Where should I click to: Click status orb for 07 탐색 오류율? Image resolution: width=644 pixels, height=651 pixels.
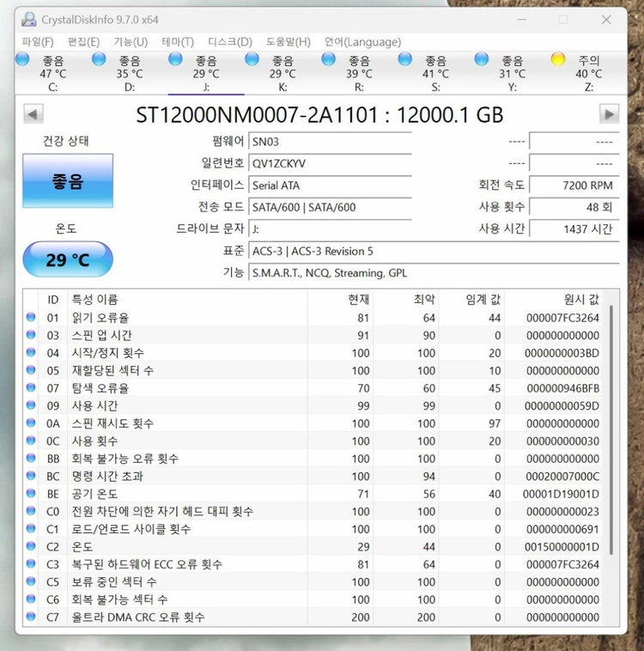click(31, 387)
